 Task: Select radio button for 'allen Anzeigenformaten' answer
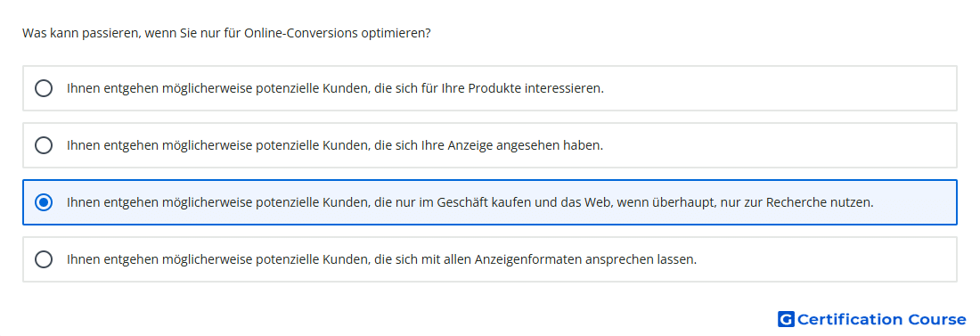[x=44, y=259]
